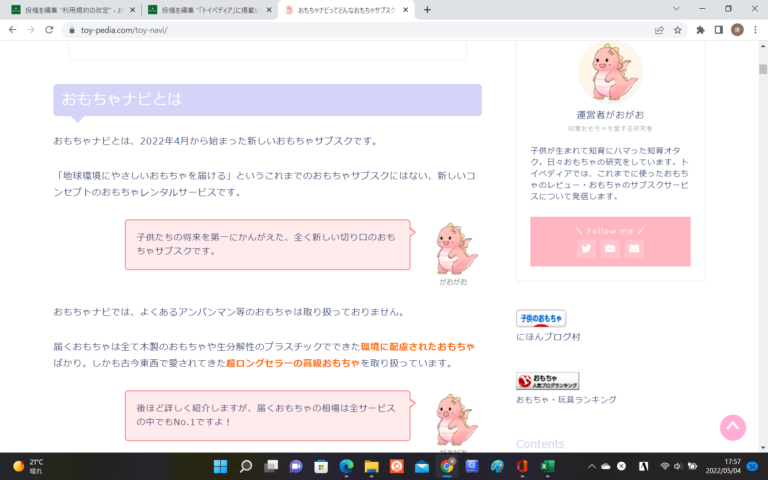Click the おもちゃ人気ブログランキング banner
Viewport: 768px width, 480px height.
click(x=548, y=381)
